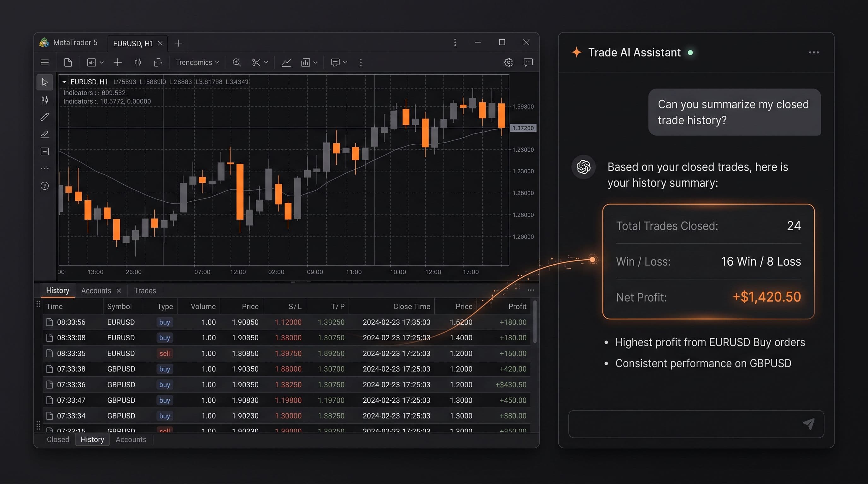Click the shift chart icon in toolbar

pos(158,62)
